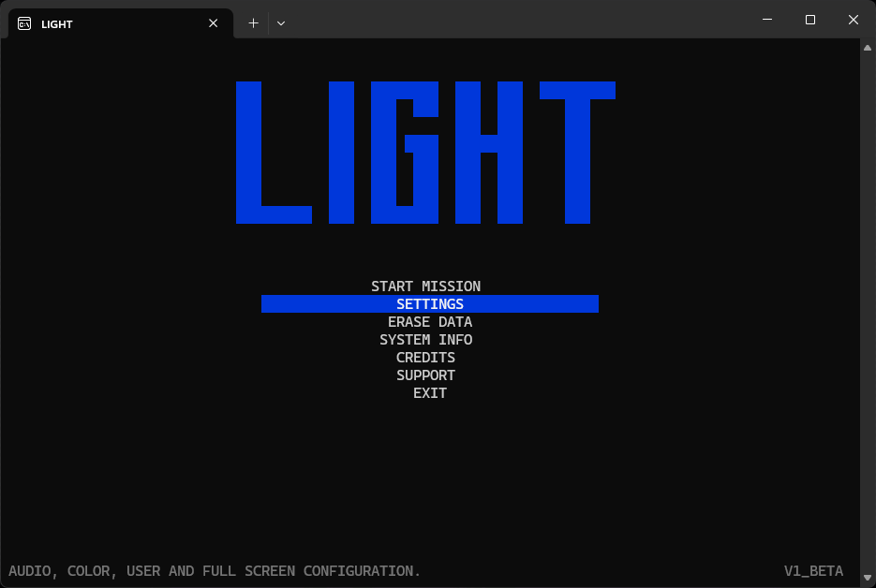Select the START MISSION menu option
Screen dimensions: 876x588
coord(425,286)
